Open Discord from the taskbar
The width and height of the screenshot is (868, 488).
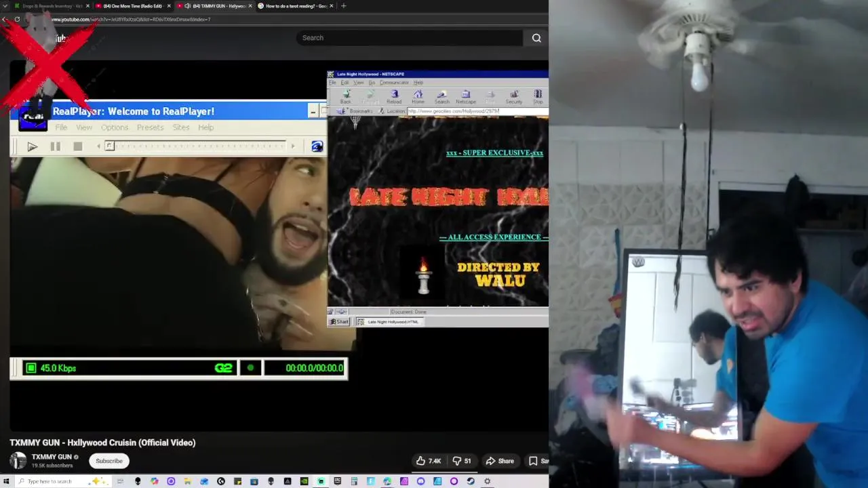[421, 481]
